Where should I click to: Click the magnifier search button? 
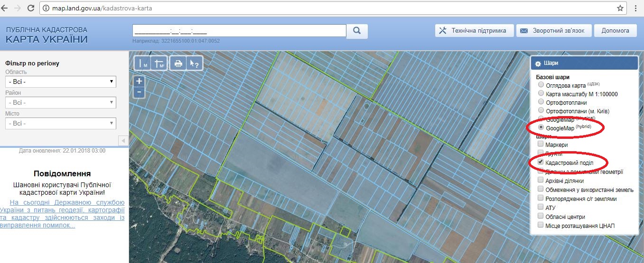pyautogui.click(x=357, y=31)
